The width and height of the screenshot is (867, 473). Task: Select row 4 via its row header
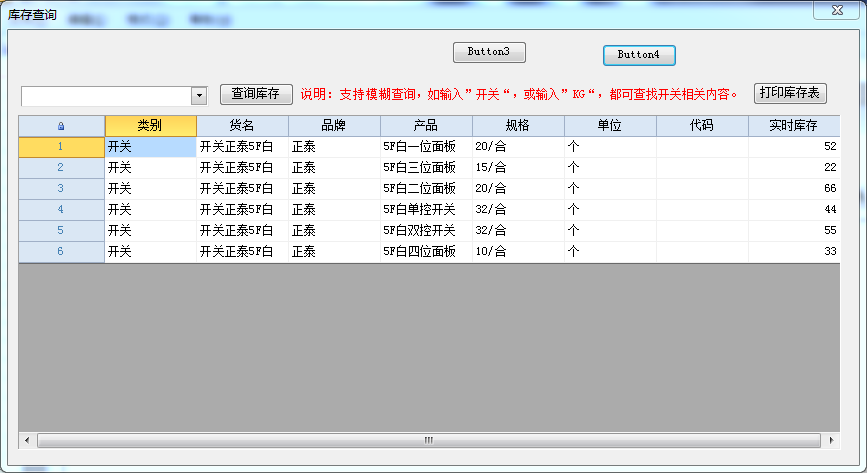(x=61, y=210)
